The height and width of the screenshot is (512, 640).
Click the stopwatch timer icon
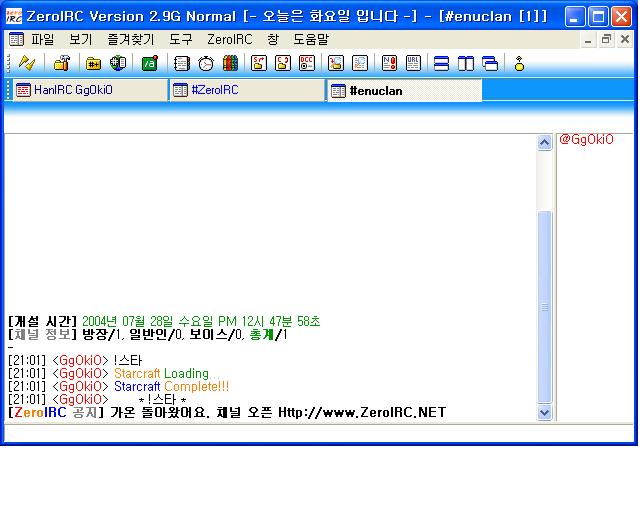click(x=206, y=63)
